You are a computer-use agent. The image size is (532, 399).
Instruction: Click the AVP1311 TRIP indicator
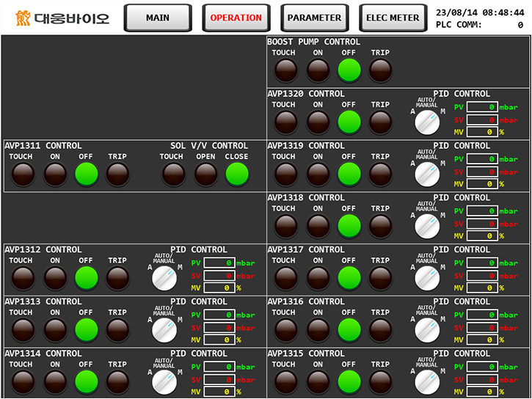(117, 175)
